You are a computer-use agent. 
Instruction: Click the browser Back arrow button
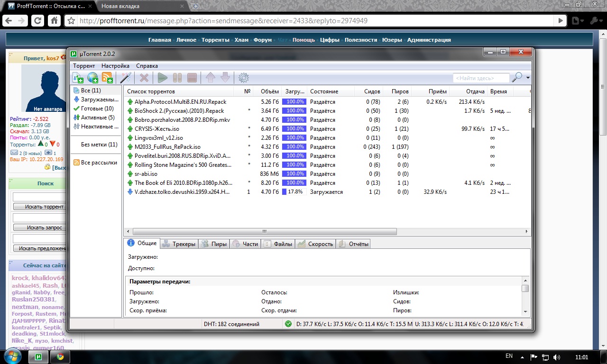(9, 21)
